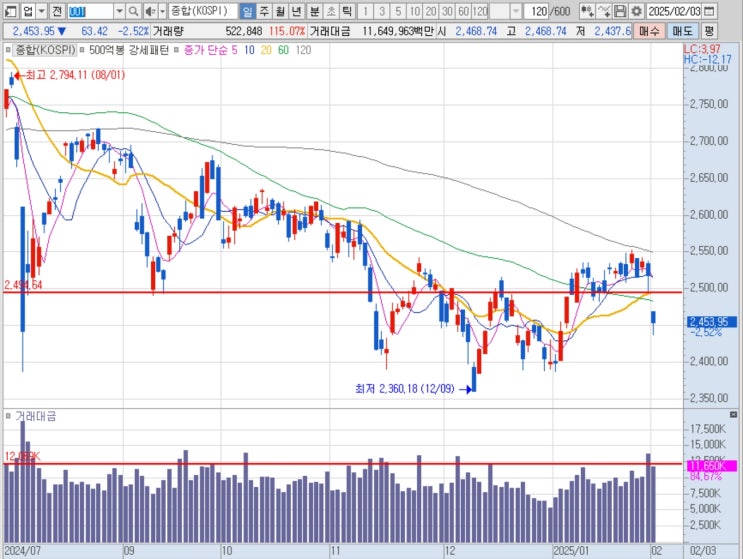Click the 평 button
Image resolution: width=743 pixels, height=559 pixels.
click(709, 31)
